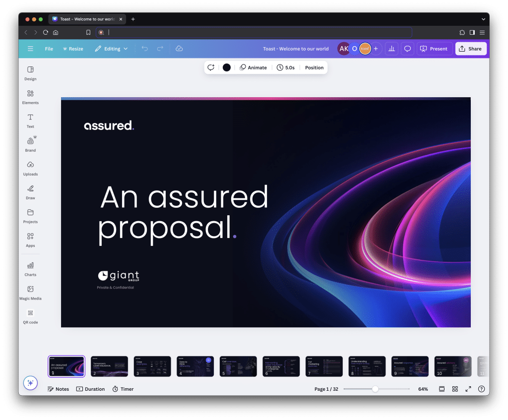Toggle the Timer panel

(x=123, y=389)
